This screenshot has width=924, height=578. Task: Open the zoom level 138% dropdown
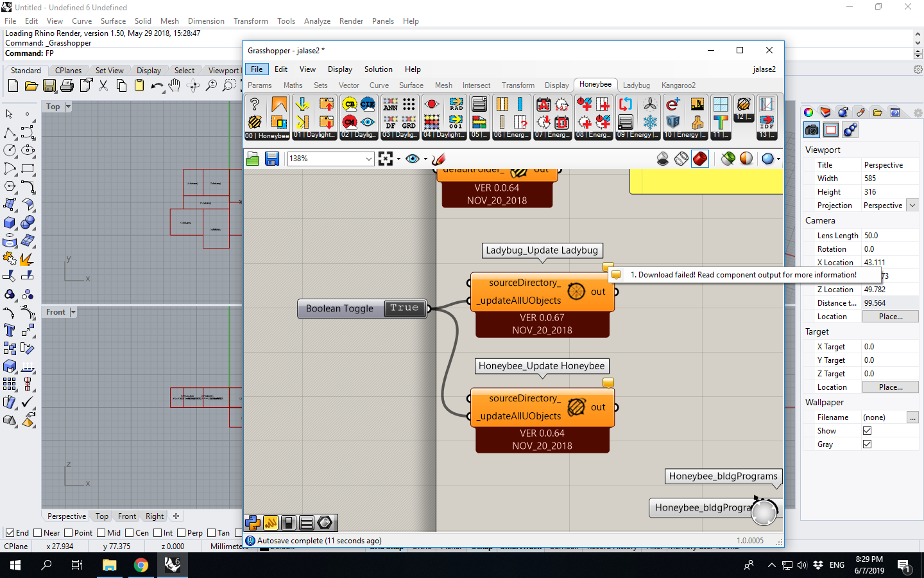click(369, 159)
